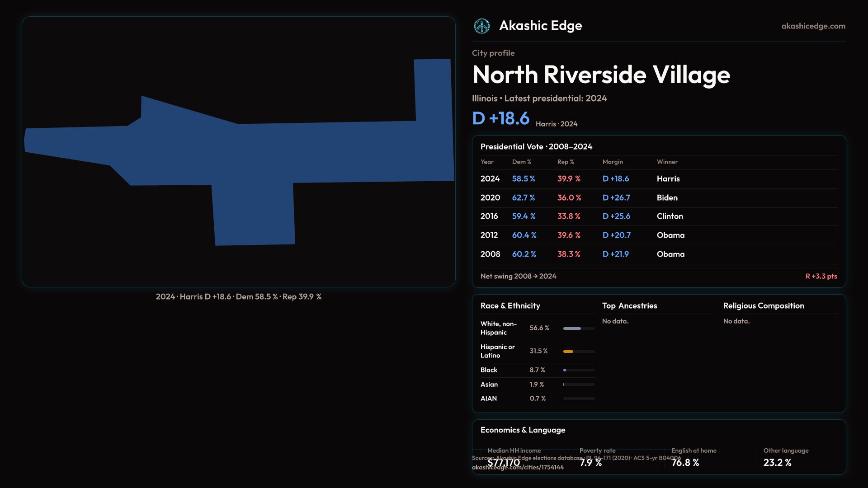Click the Top Ancestries heading
Image resolution: width=868 pixels, height=488 pixels.
(629, 306)
